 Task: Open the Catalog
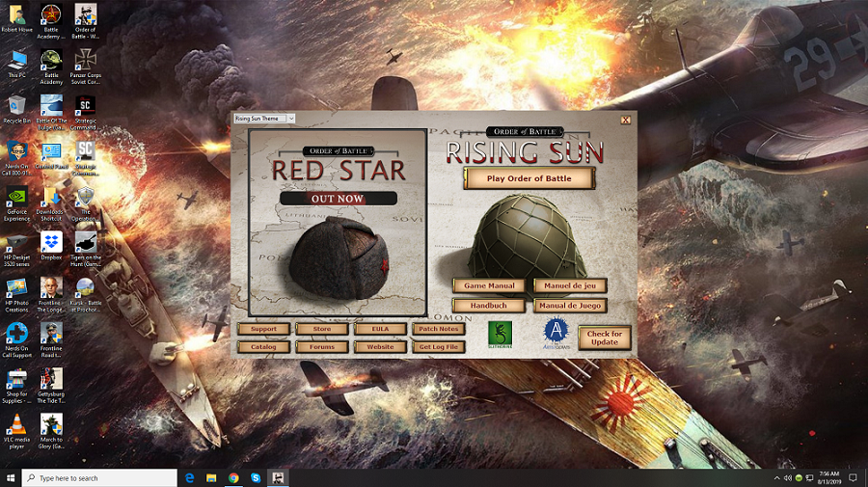tap(263, 347)
